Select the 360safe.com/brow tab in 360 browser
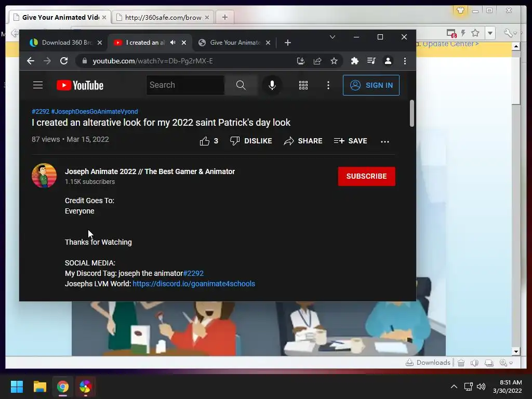532x399 pixels. click(163, 17)
